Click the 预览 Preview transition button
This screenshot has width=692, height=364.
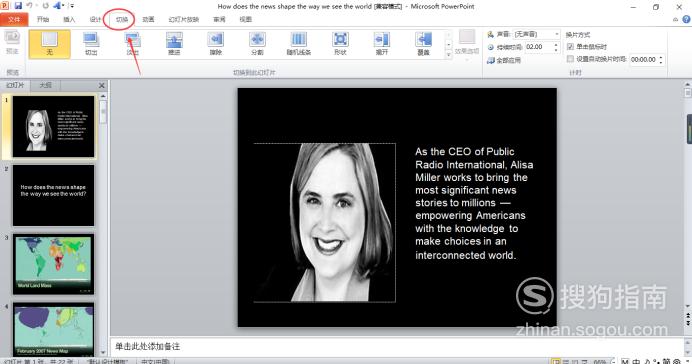(x=12, y=42)
